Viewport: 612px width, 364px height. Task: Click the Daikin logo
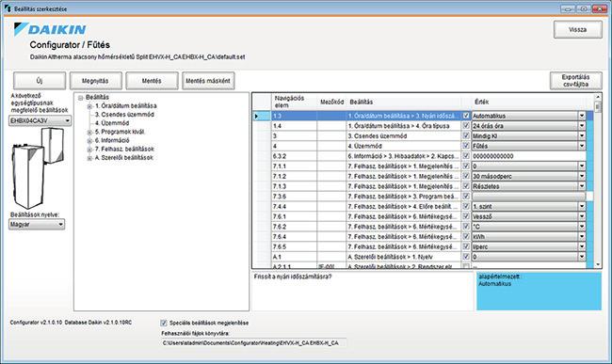[50, 29]
